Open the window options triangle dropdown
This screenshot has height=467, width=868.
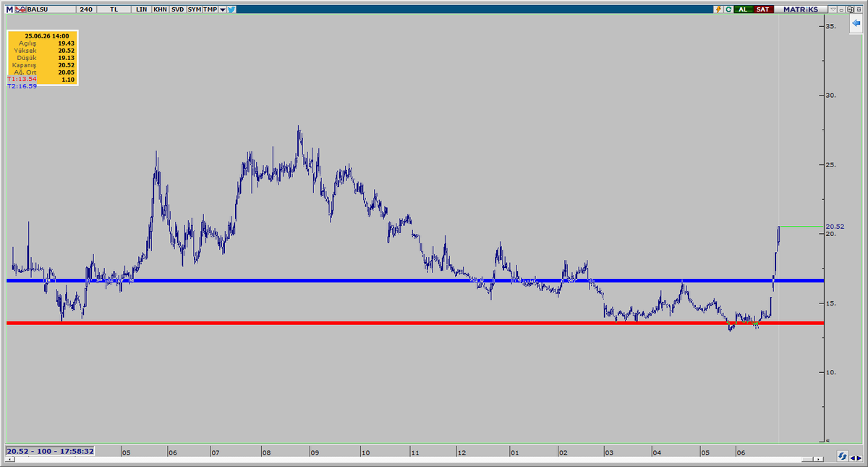point(833,9)
